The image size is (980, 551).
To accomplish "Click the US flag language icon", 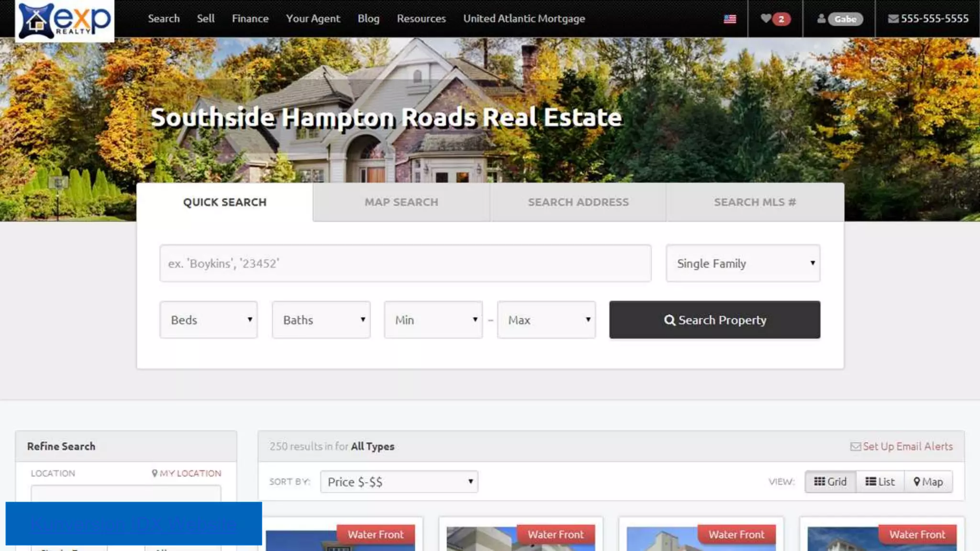I will pyautogui.click(x=730, y=19).
